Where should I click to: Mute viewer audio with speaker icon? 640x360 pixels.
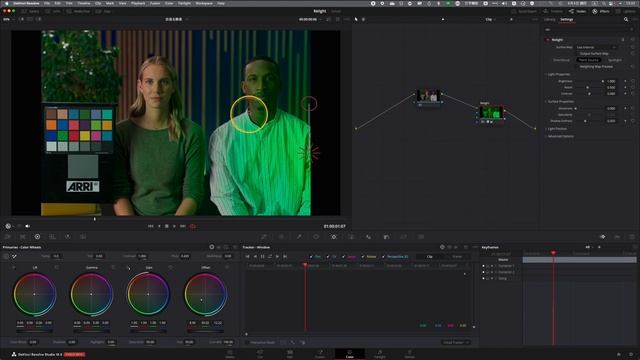point(27,226)
